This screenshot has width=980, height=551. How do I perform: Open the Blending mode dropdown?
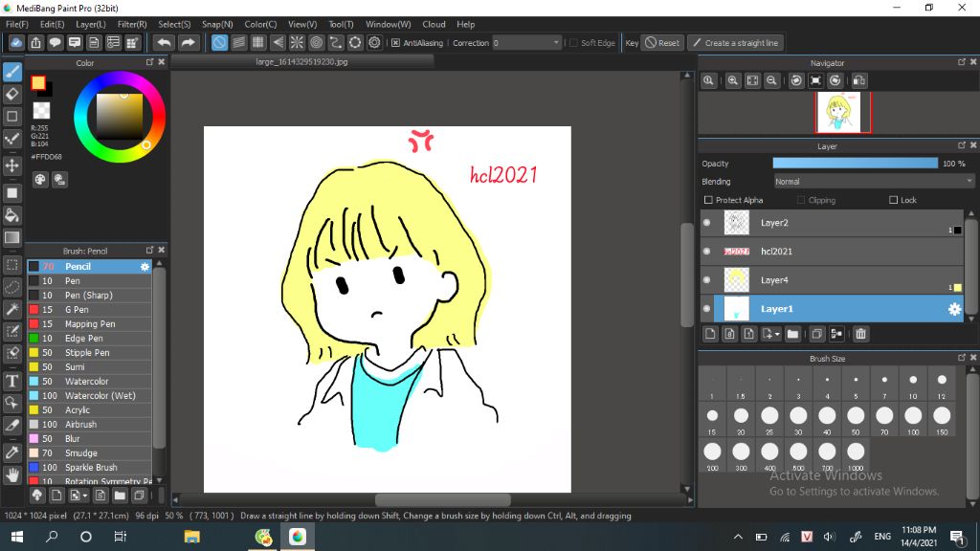[874, 182]
